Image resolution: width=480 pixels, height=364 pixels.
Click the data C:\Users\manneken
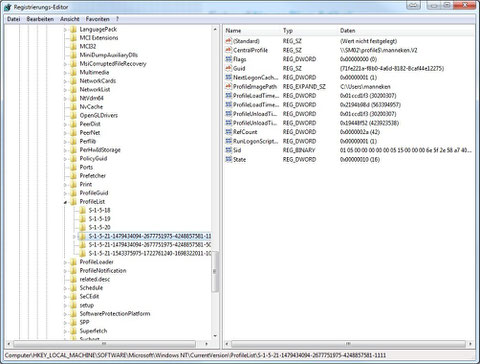tap(365, 86)
